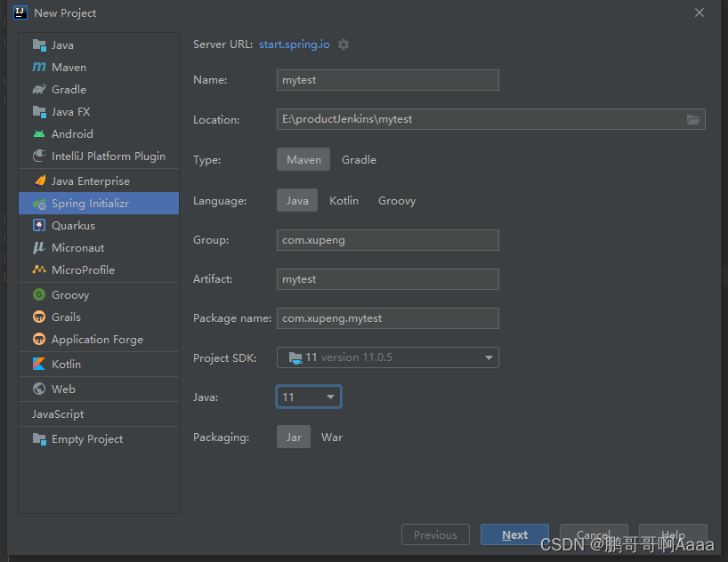Select Maven as project type
The width and height of the screenshot is (728, 562).
[x=303, y=160]
